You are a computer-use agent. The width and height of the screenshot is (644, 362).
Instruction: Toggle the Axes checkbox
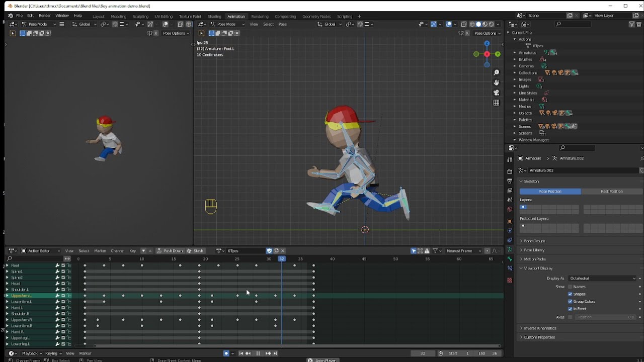point(570,317)
